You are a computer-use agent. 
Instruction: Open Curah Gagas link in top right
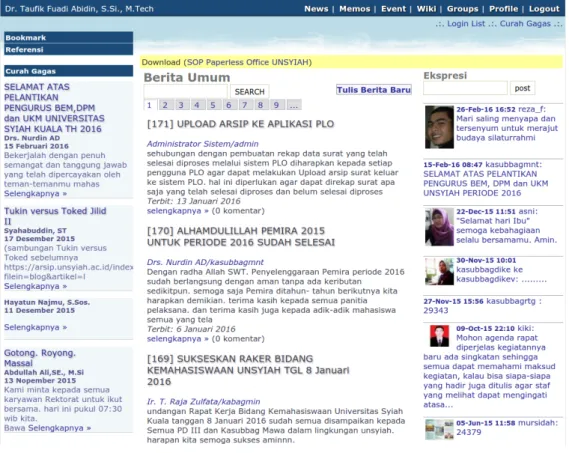coord(525,24)
